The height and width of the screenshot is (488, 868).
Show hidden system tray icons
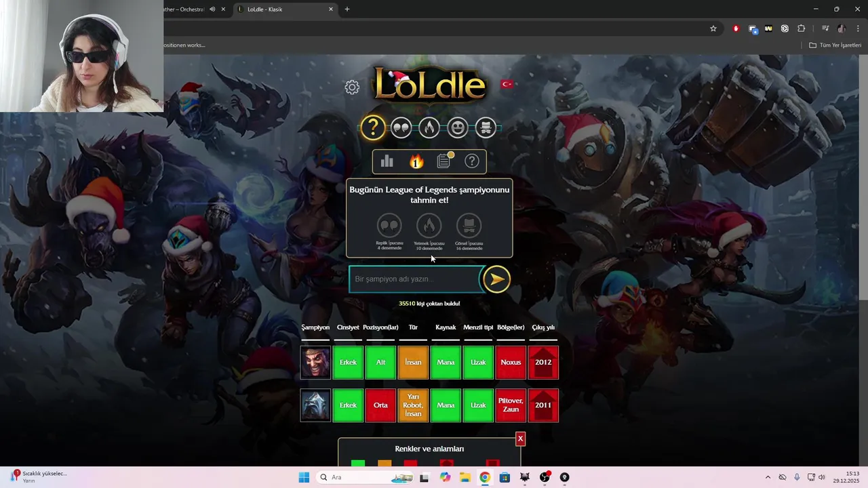(768, 477)
